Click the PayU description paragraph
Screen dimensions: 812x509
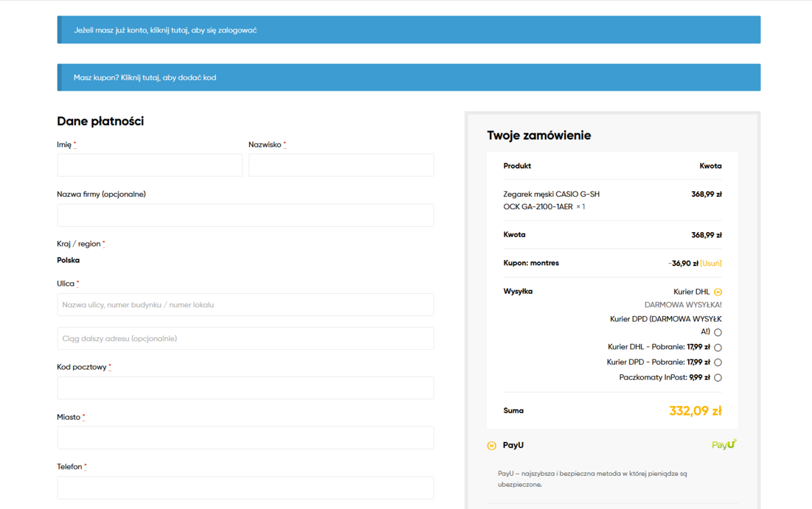pos(593,479)
